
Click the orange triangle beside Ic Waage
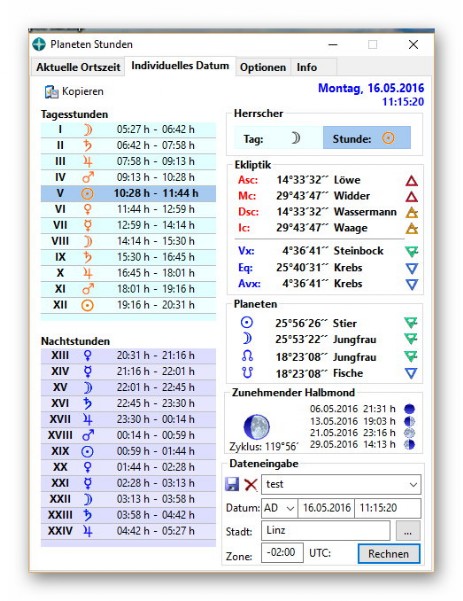[412, 228]
